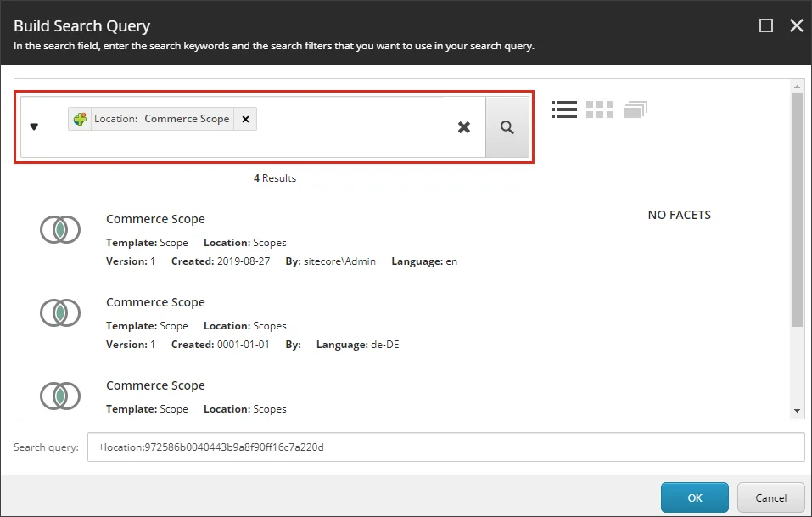The height and width of the screenshot is (517, 812).
Task: Click scroll down arrow of results pane
Action: [x=797, y=411]
